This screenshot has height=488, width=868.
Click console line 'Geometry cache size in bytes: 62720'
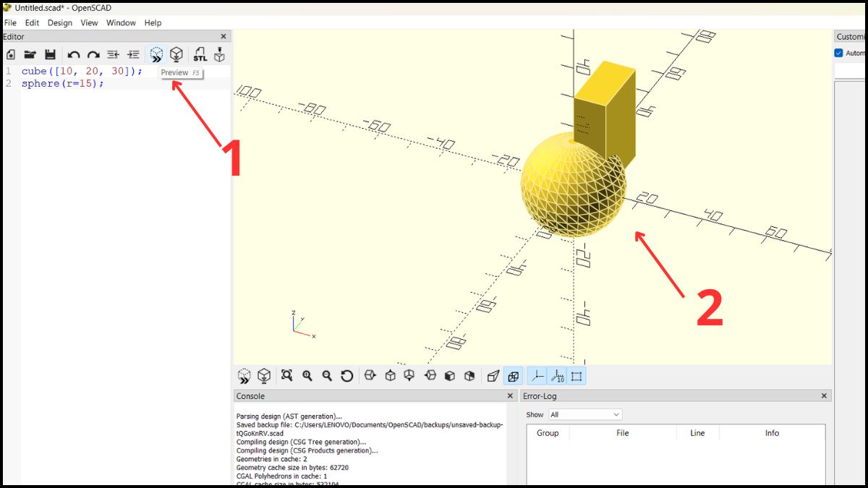click(292, 468)
